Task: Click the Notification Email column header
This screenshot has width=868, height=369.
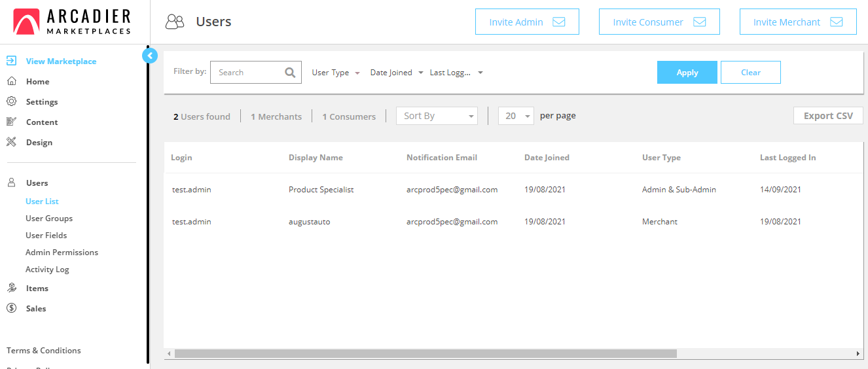Action: click(x=442, y=158)
